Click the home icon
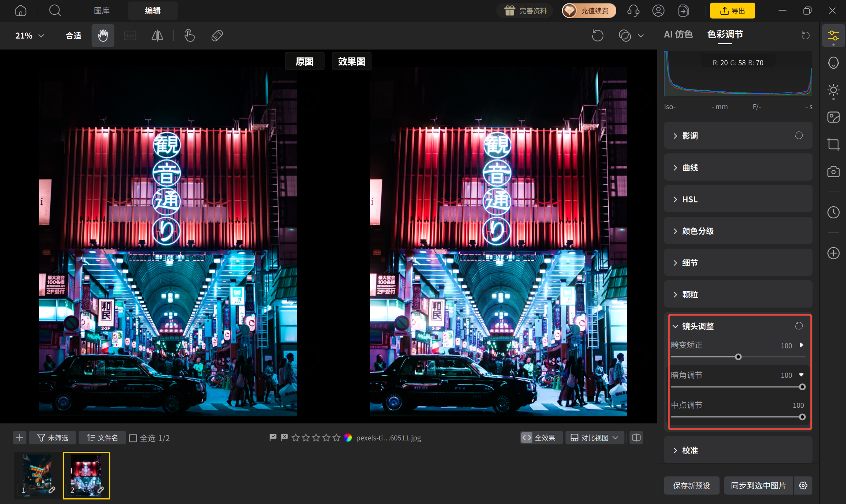Screen dimensions: 846x504 (x=21, y=11)
